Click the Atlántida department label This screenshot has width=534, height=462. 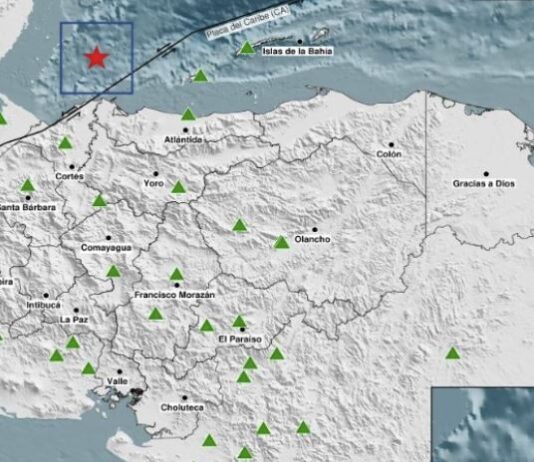point(183,140)
